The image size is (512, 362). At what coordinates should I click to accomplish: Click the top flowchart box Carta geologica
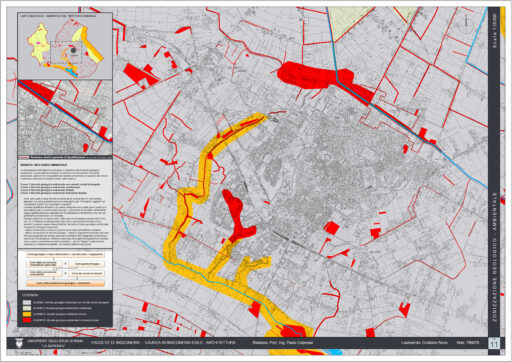pyautogui.click(x=65, y=254)
